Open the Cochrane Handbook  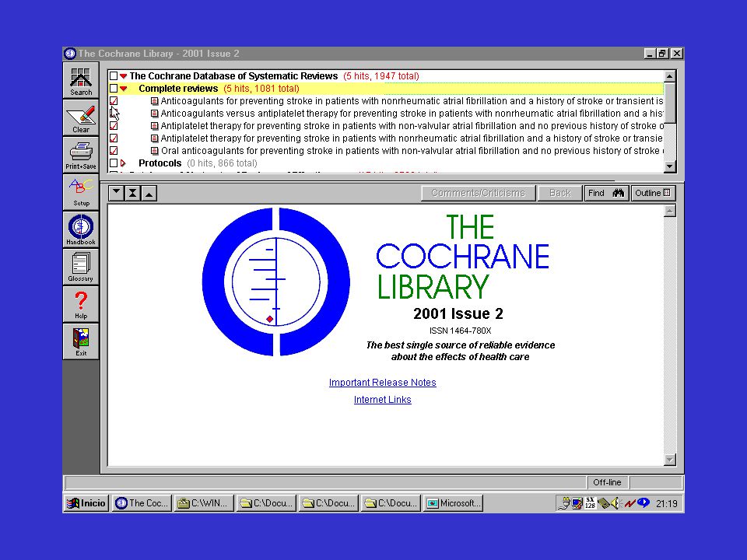[81, 229]
